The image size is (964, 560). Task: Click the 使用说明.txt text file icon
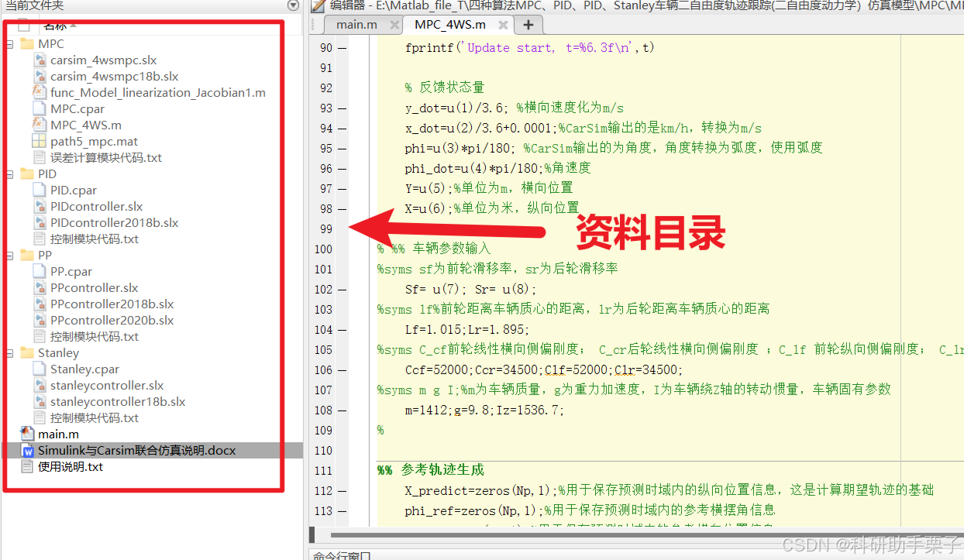point(27,466)
